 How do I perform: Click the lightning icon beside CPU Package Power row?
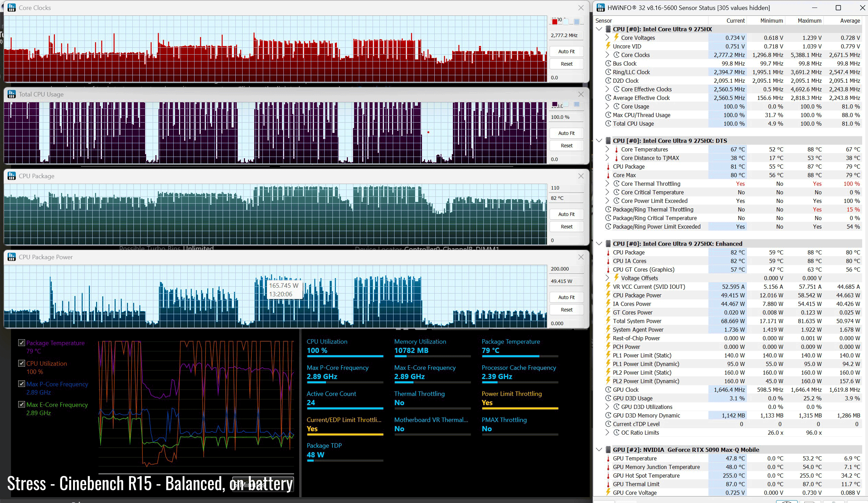pyautogui.click(x=608, y=295)
